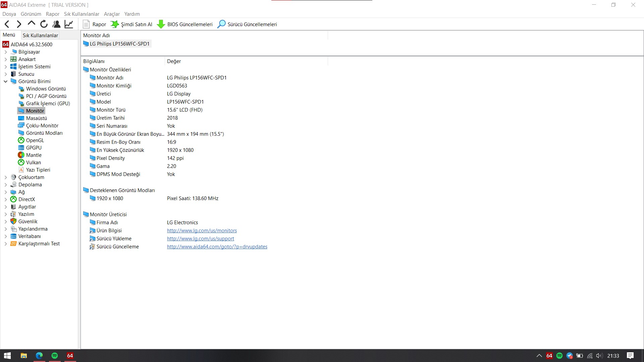
Task: Open BIOS Güncellemeleri
Action: (185, 24)
